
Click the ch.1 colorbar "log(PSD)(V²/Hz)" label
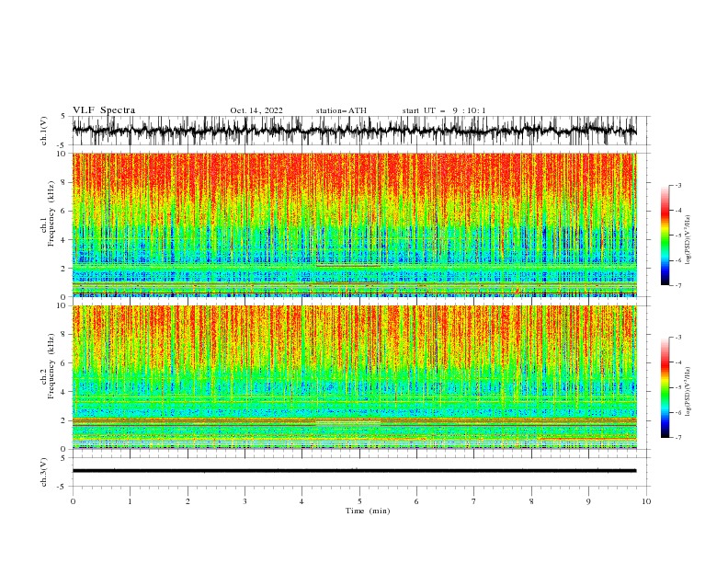point(688,240)
